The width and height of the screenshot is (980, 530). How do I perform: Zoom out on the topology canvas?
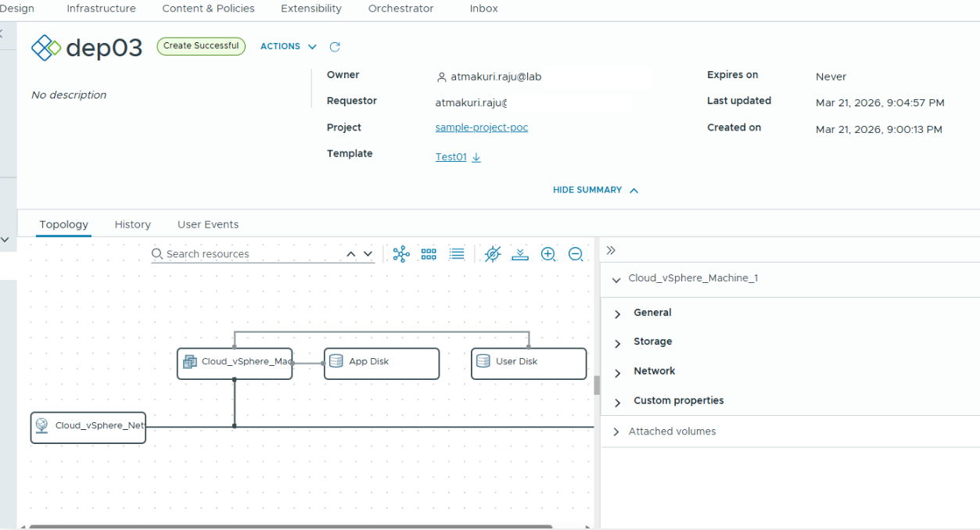pos(576,254)
